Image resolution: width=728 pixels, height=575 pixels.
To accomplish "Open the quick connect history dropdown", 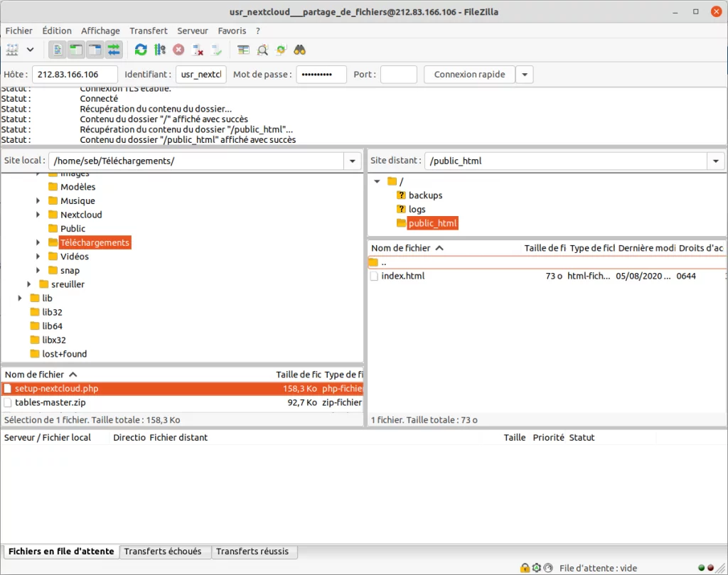I will (525, 74).
